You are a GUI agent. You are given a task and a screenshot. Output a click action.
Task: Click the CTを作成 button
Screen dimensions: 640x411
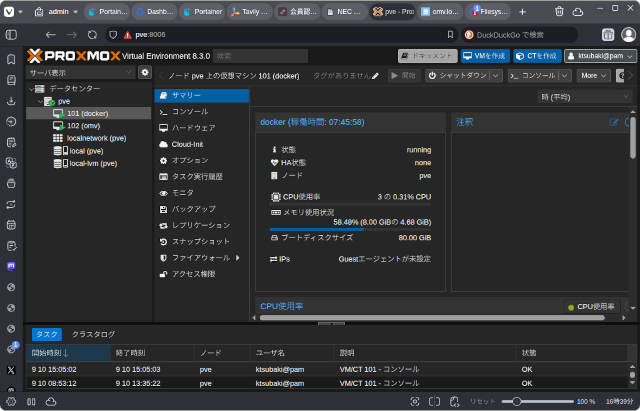(x=538, y=56)
